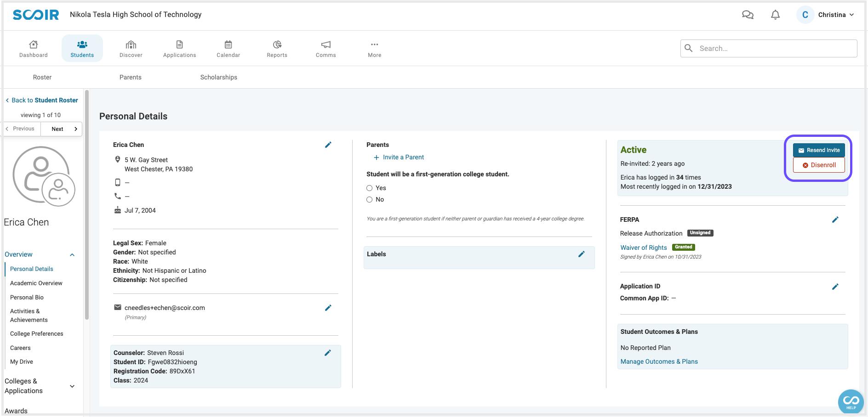The image size is (868, 417).
Task: Switch to the Scholarships tab
Action: coord(219,77)
